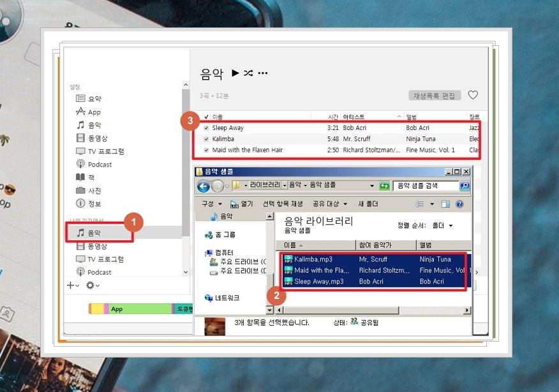Open the 공유 대상 menu

330,204
